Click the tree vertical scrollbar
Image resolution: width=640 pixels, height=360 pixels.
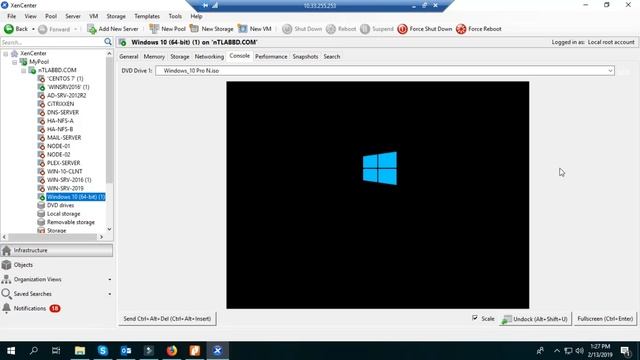tap(109, 120)
